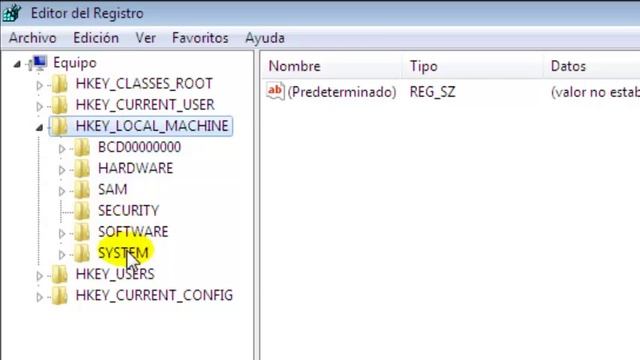Select the SOFTWARE key label
The width and height of the screenshot is (640, 360).
133,232
